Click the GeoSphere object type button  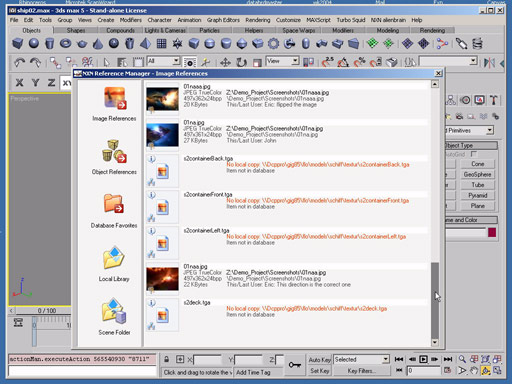pos(478,174)
